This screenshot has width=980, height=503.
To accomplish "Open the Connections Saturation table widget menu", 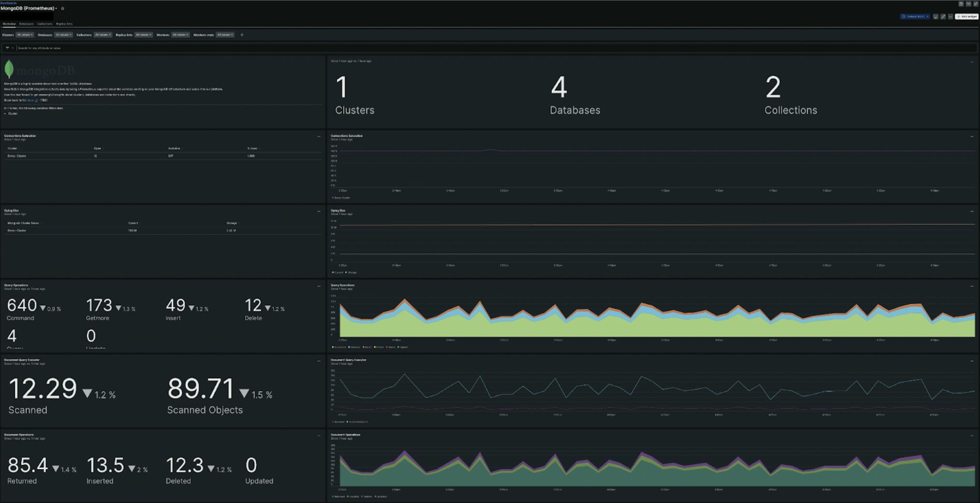I will click(319, 136).
